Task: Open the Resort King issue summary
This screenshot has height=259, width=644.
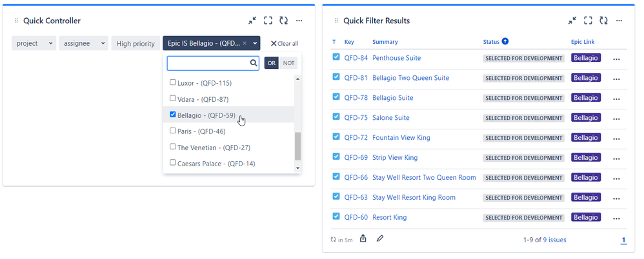Action: pos(389,217)
